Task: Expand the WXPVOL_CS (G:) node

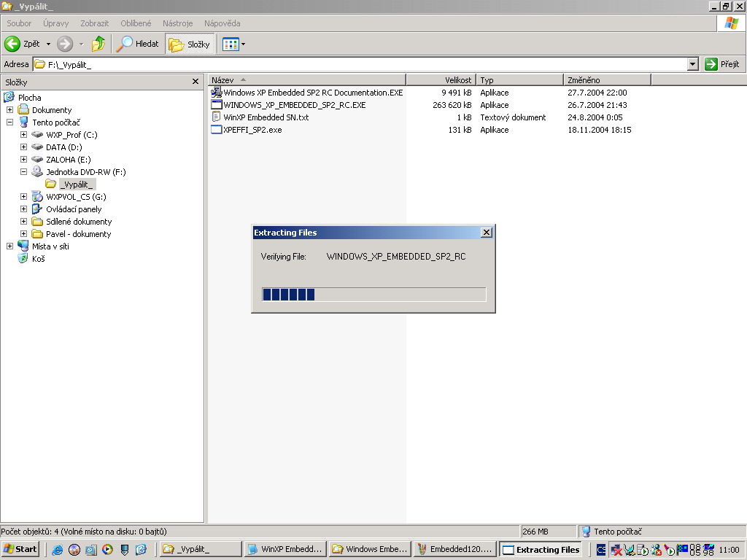Action: pyautogui.click(x=23, y=197)
